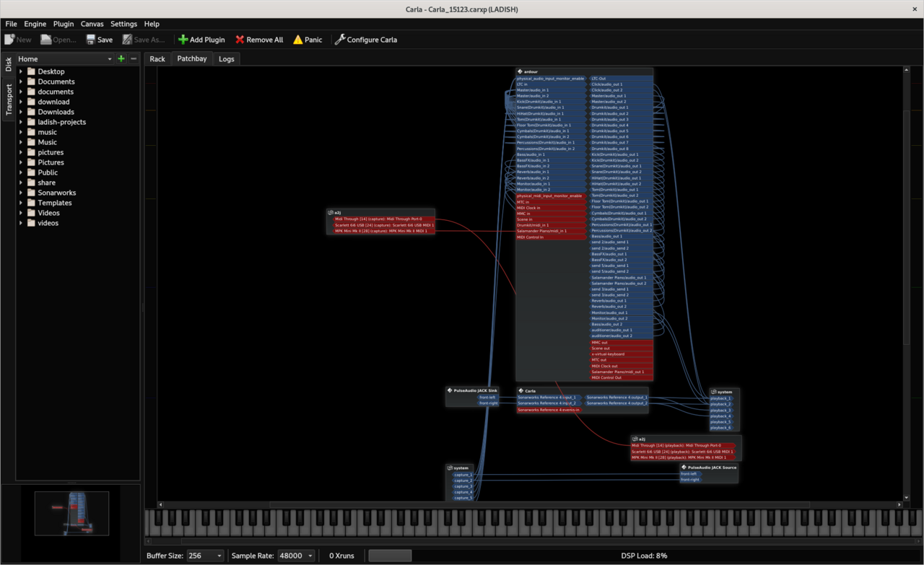The image size is (924, 565).
Task: Open the Buffer Size dropdown
Action: (x=205, y=556)
